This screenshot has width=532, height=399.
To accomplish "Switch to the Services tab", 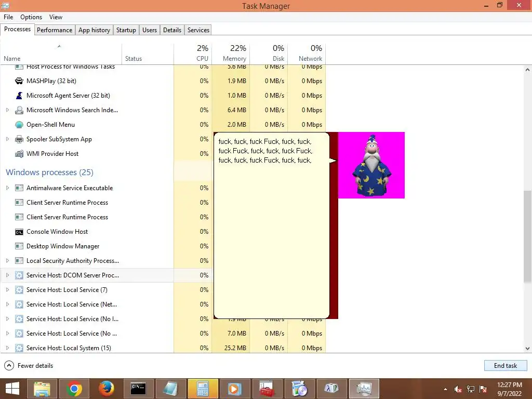I will [x=198, y=30].
